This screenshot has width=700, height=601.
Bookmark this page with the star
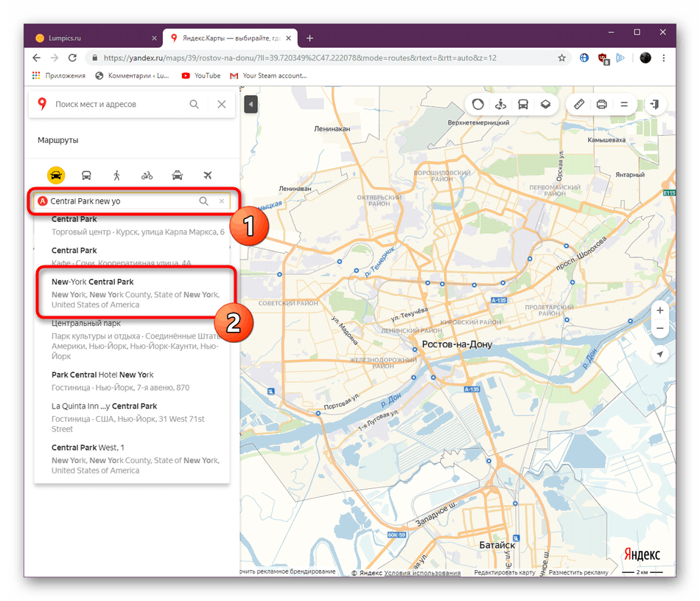coord(561,58)
